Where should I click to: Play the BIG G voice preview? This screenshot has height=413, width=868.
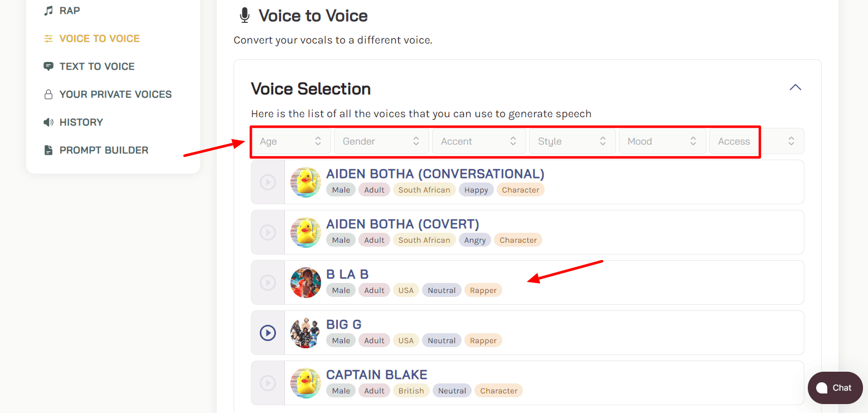click(x=268, y=333)
